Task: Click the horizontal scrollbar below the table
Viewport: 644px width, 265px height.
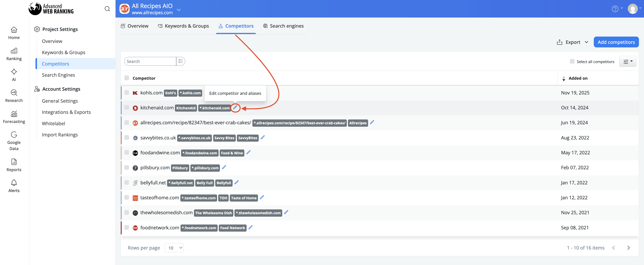Action: pos(379,237)
